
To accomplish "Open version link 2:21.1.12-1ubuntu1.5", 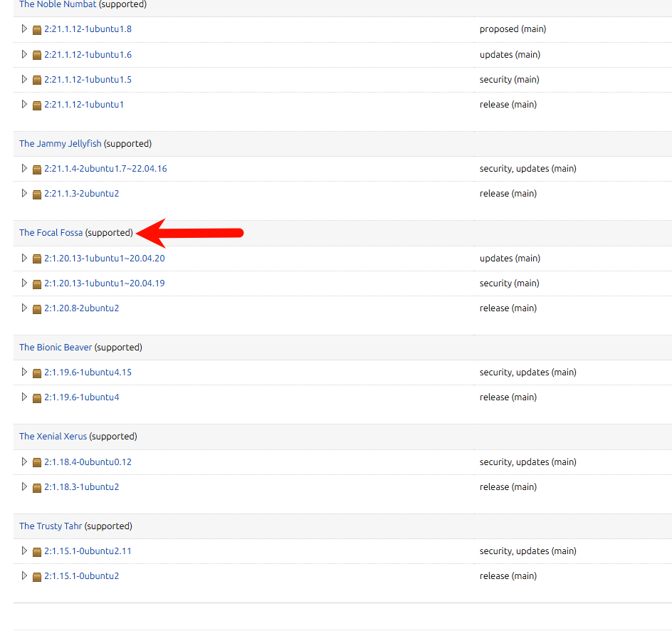I will coord(88,79).
